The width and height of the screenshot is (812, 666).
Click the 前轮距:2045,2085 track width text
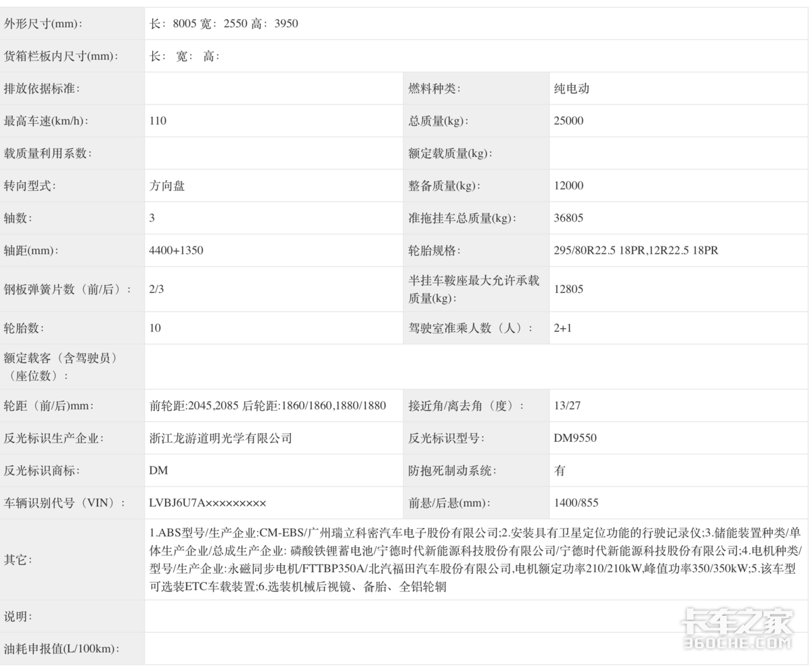coord(194,406)
